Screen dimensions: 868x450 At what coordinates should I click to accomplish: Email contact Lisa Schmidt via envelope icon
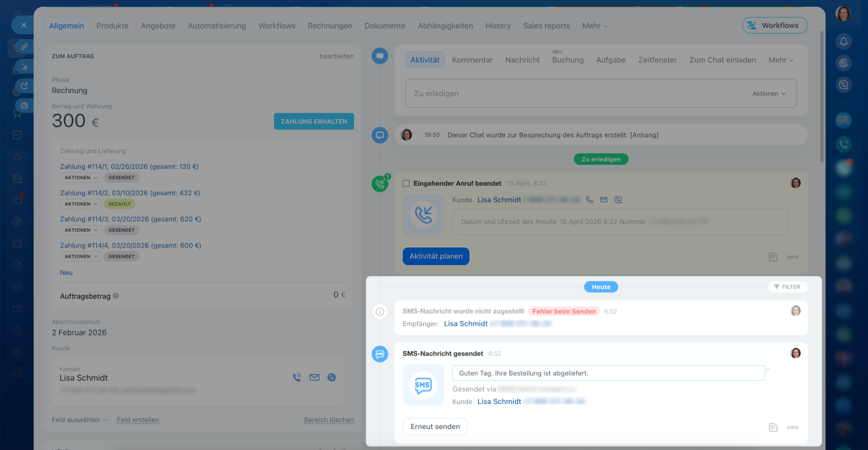point(314,377)
